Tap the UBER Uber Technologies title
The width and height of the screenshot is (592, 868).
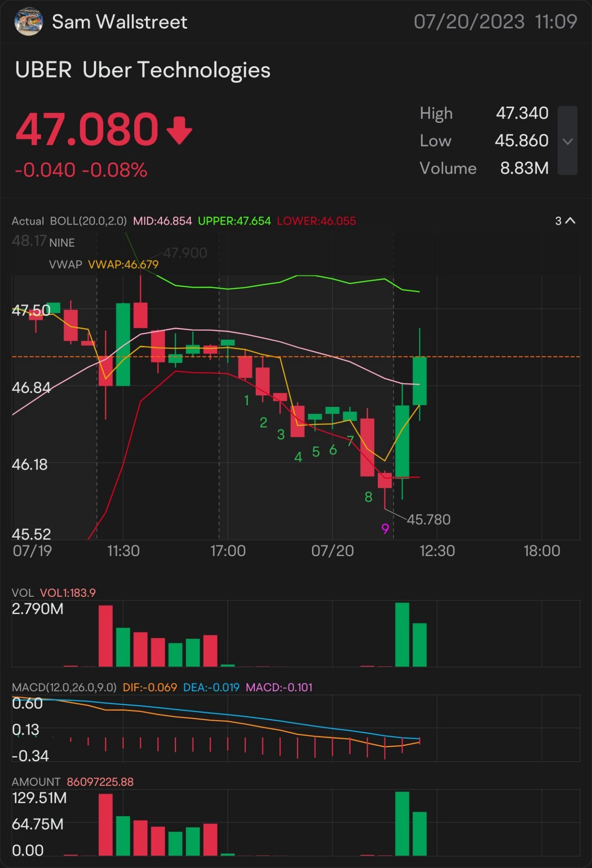pos(142,70)
